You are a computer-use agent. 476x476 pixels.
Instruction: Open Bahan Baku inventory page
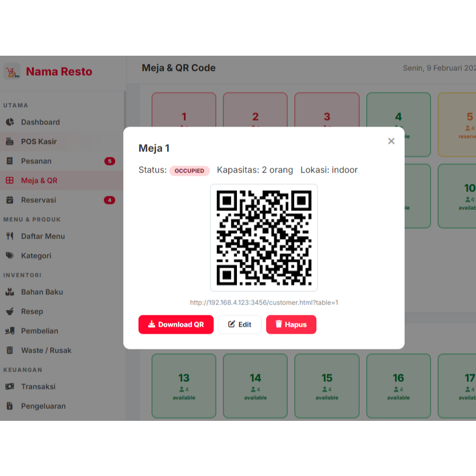tap(62, 292)
